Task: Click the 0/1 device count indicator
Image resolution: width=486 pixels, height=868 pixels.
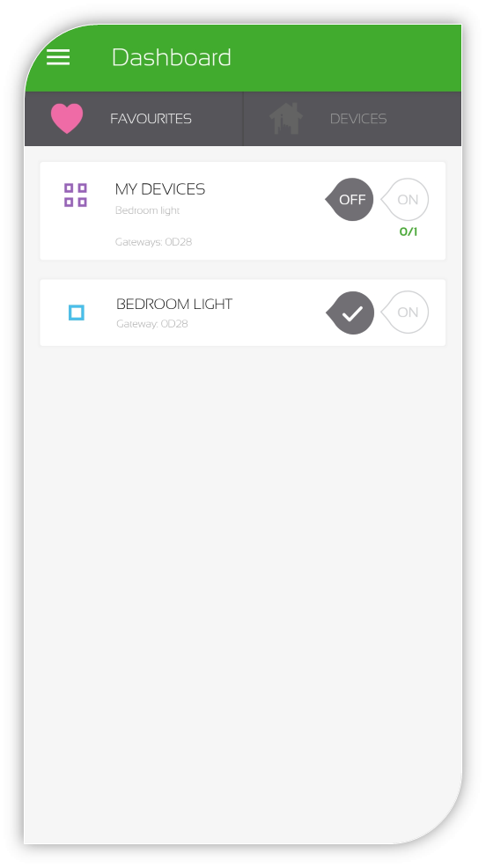Action: (409, 232)
